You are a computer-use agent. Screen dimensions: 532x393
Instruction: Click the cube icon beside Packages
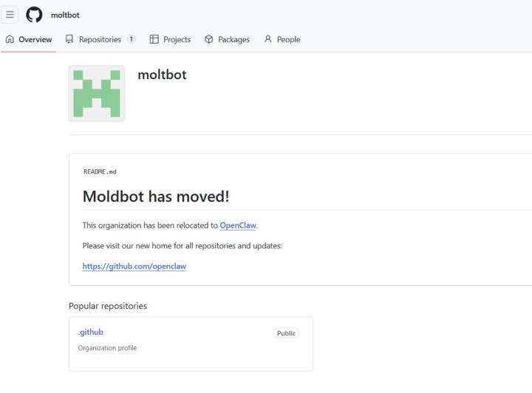coord(209,39)
